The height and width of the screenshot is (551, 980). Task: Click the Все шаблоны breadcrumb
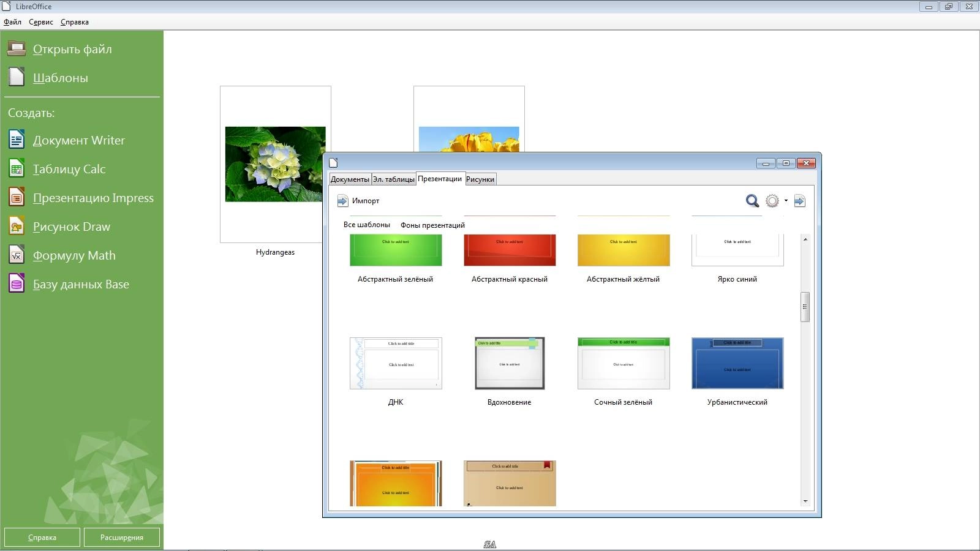tap(367, 225)
